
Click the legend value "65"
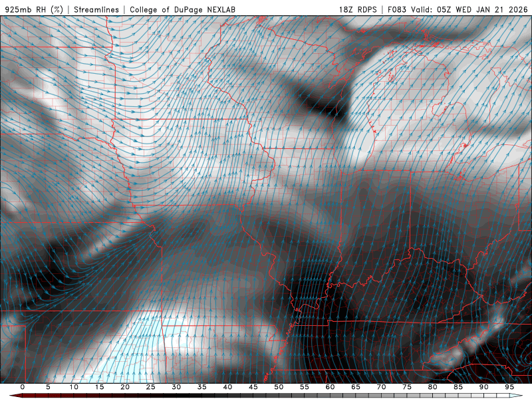(x=356, y=387)
